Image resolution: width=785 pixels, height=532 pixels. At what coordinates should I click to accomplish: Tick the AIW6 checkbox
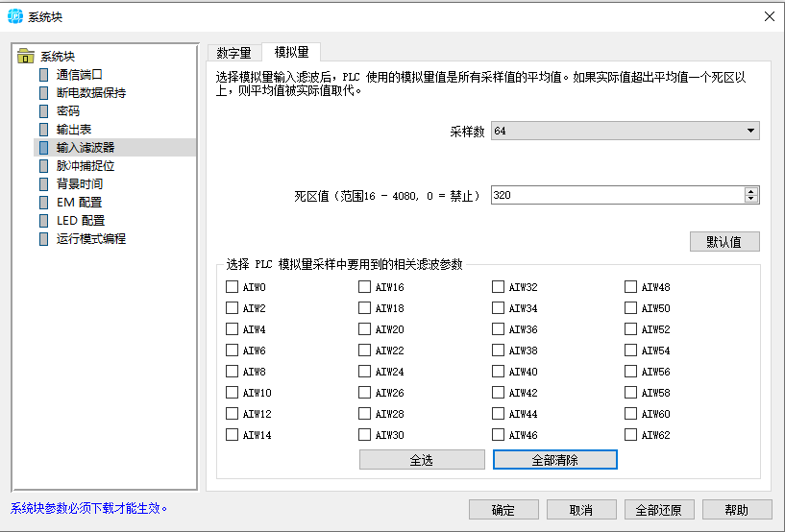(232, 350)
